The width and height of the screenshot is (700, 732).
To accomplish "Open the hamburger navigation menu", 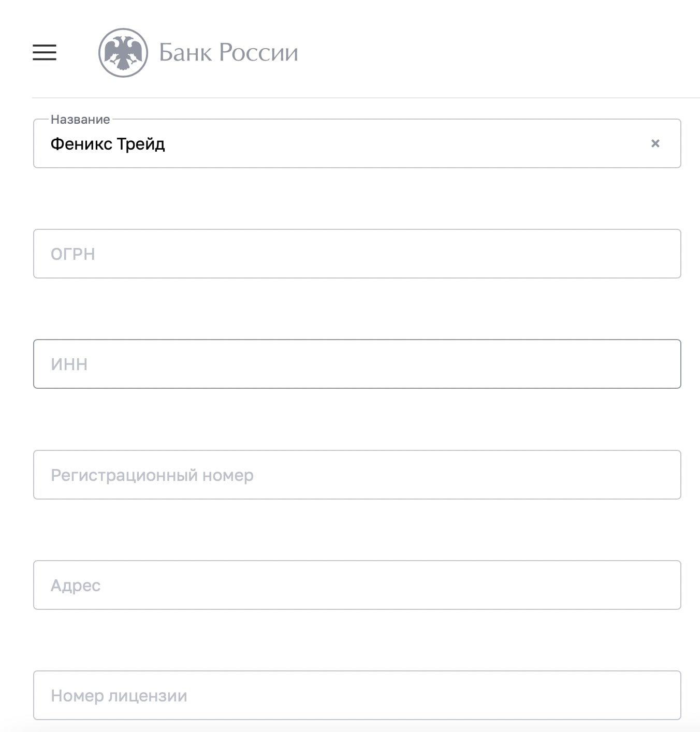I will 45,52.
